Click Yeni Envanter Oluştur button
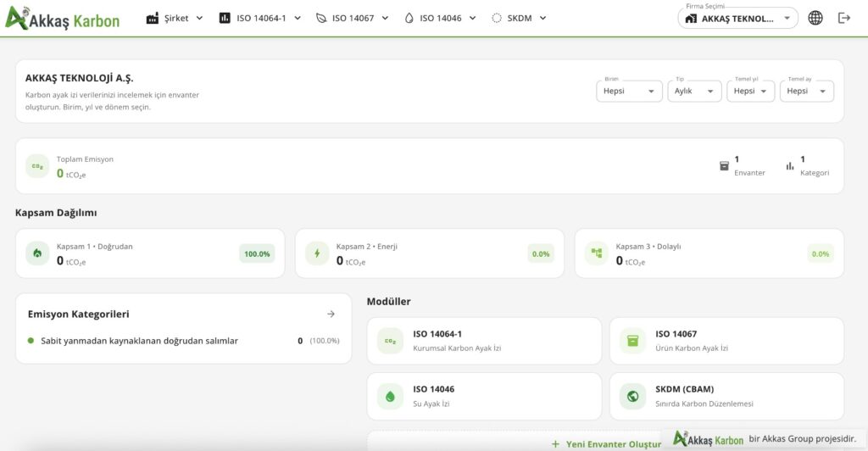The width and height of the screenshot is (868, 451). pos(607,444)
